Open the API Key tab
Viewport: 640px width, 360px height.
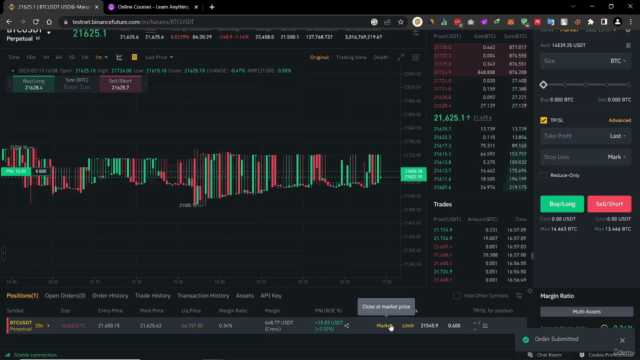point(271,296)
